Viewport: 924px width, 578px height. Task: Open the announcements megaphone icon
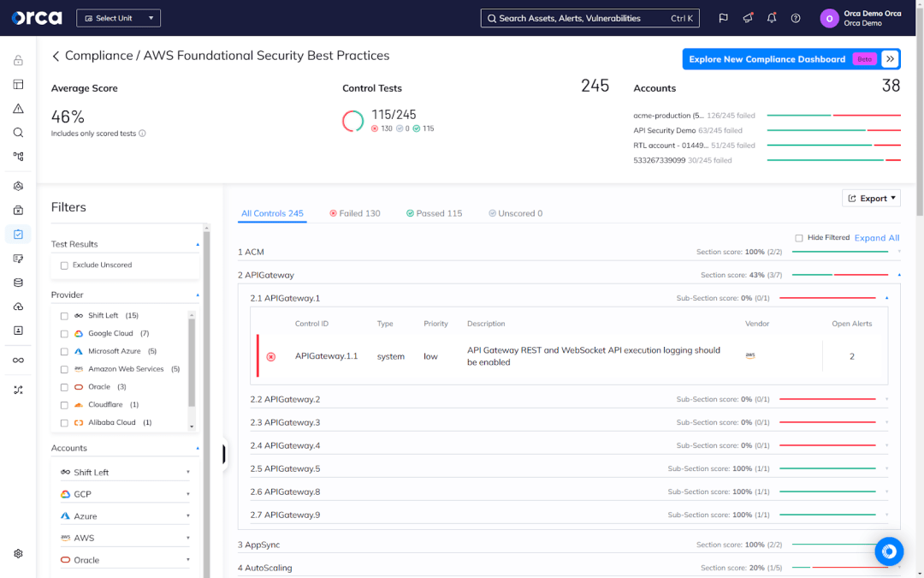(x=747, y=18)
